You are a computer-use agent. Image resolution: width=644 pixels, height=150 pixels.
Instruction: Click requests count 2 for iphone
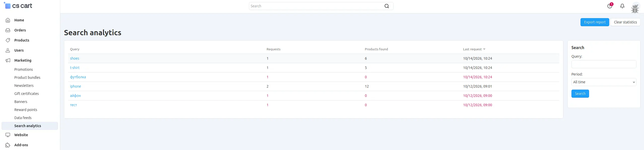(x=268, y=86)
